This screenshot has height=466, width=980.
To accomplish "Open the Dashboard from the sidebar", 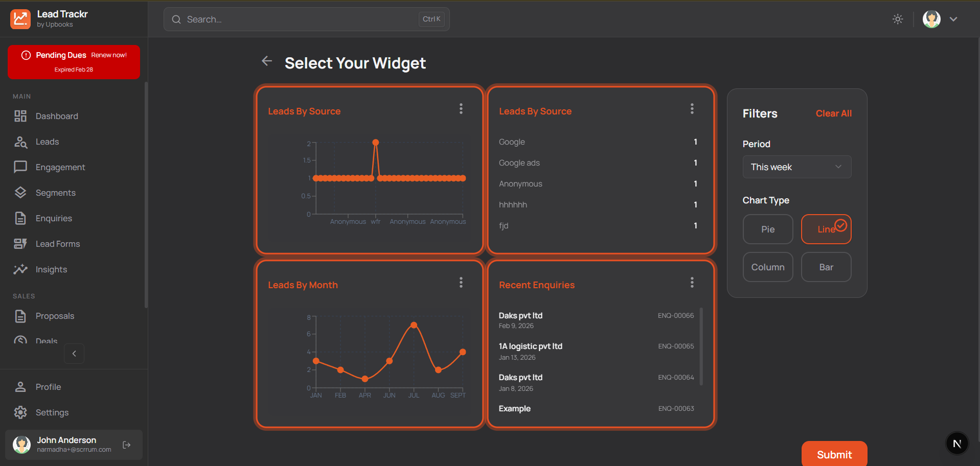I will tap(56, 116).
